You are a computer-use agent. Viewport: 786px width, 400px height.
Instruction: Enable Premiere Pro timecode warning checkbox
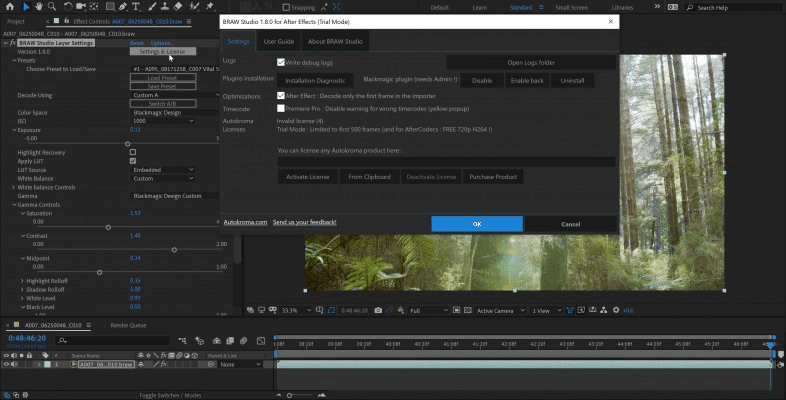(281, 107)
